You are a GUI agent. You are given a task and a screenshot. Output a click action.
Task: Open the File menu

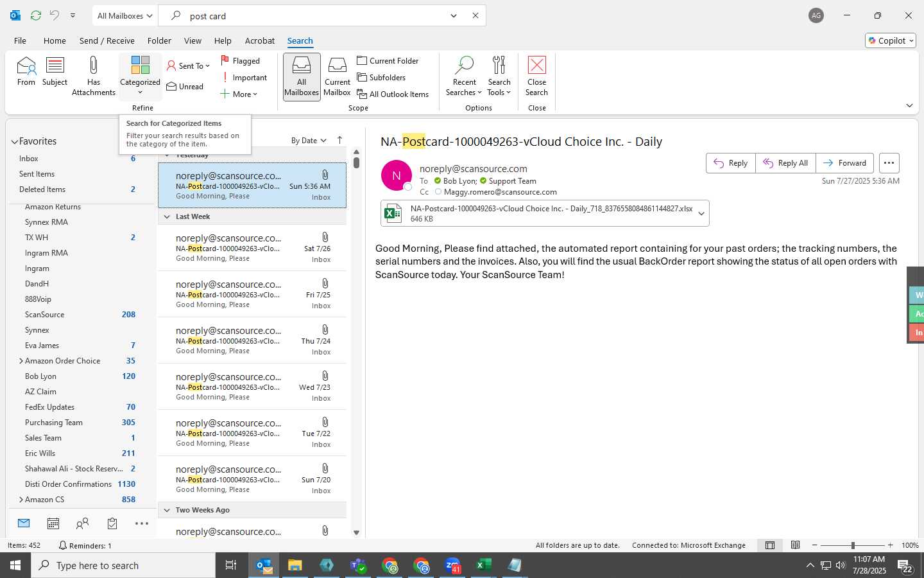click(x=20, y=40)
